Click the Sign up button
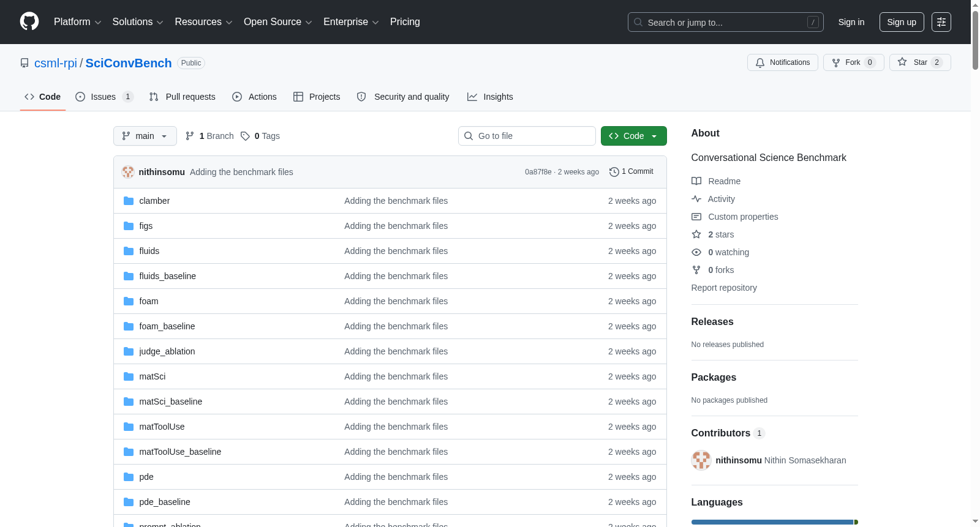 [902, 22]
